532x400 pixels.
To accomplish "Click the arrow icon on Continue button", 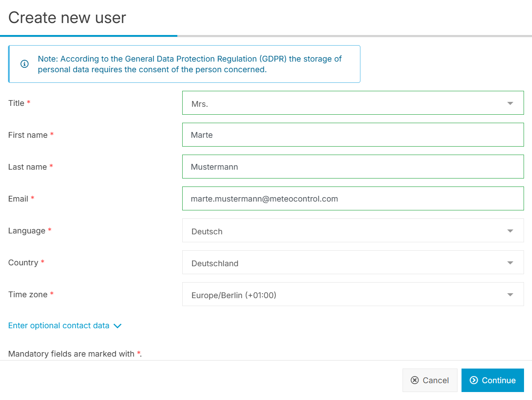I will click(x=475, y=380).
